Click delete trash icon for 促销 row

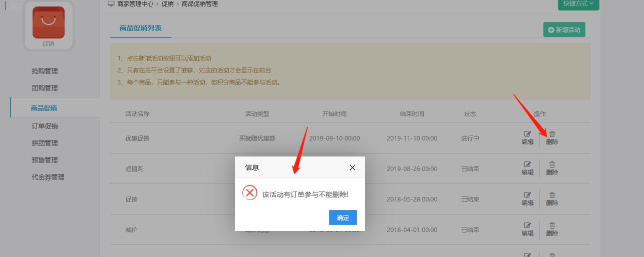pyautogui.click(x=552, y=195)
